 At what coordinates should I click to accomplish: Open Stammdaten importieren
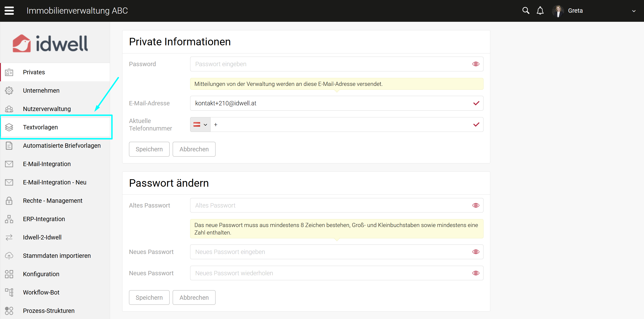55,256
